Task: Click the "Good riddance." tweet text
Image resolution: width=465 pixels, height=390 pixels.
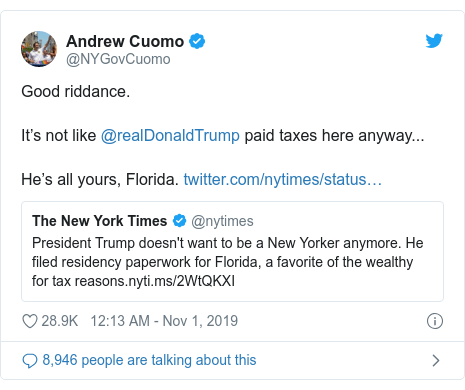Action: click(x=76, y=91)
